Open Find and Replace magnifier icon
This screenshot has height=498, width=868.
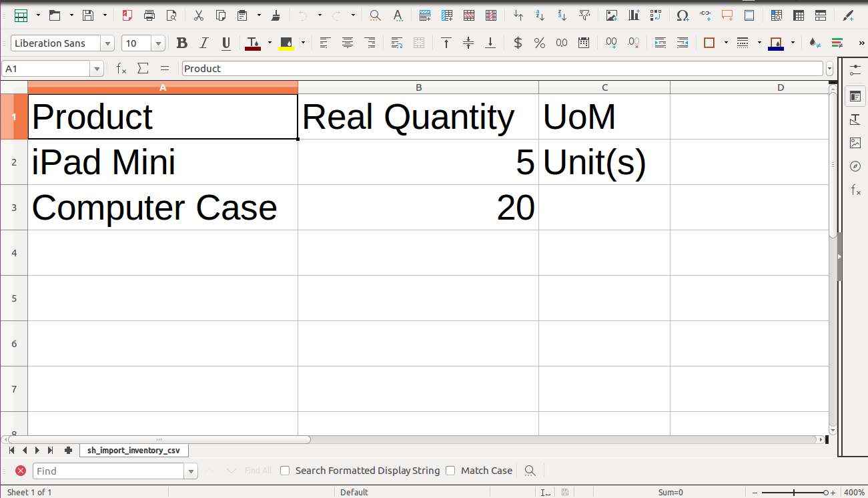coord(376,15)
